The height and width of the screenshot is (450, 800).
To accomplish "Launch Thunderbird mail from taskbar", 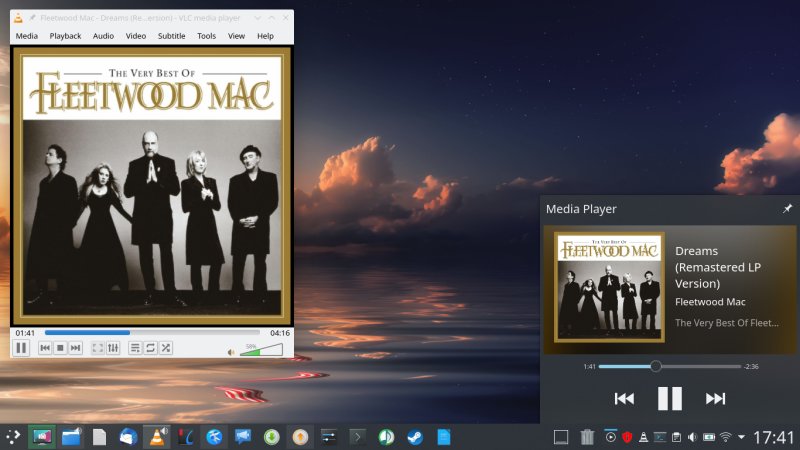I will click(x=128, y=437).
